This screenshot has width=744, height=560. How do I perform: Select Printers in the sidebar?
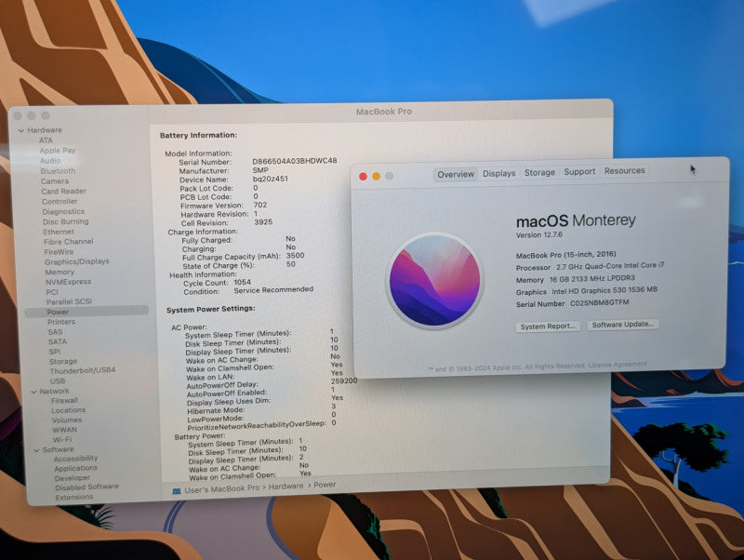tap(61, 322)
